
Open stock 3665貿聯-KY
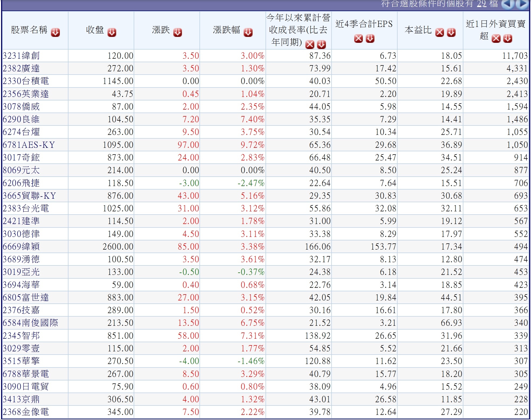[x=29, y=196]
